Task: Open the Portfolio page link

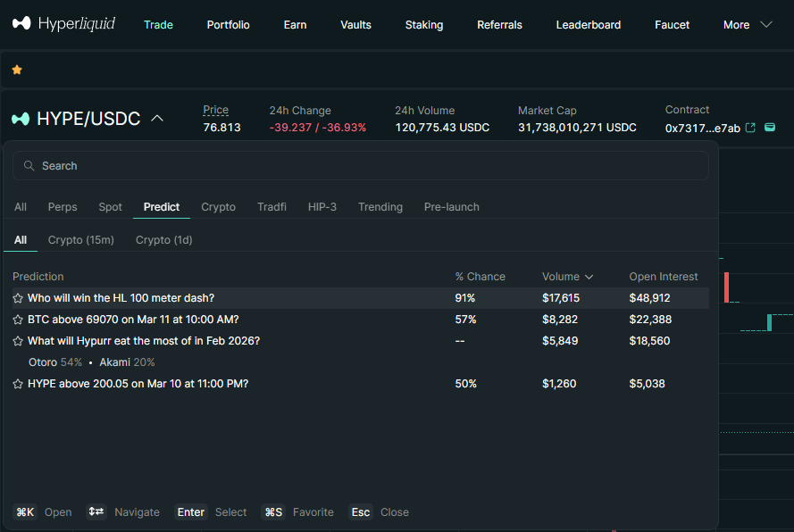Action: tap(228, 25)
